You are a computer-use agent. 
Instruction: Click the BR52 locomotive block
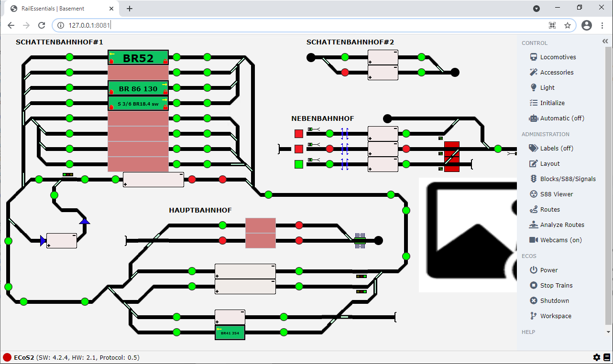[x=138, y=58]
